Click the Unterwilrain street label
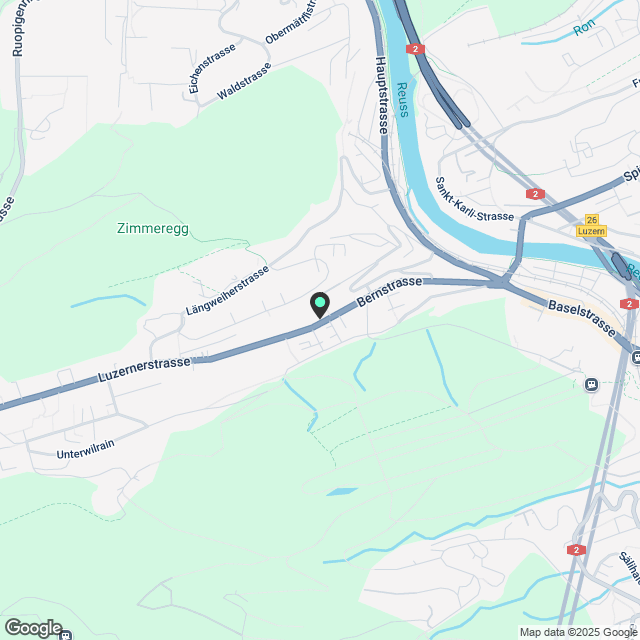 (85, 449)
